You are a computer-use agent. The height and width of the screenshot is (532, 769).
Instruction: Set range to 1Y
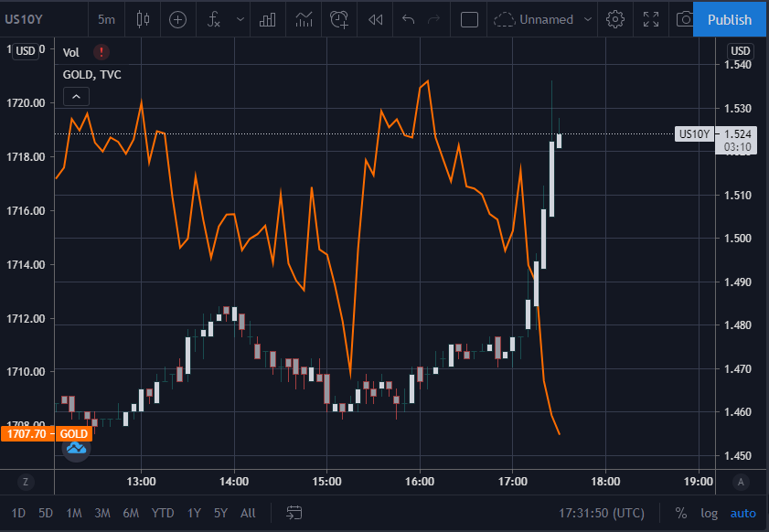point(194,513)
